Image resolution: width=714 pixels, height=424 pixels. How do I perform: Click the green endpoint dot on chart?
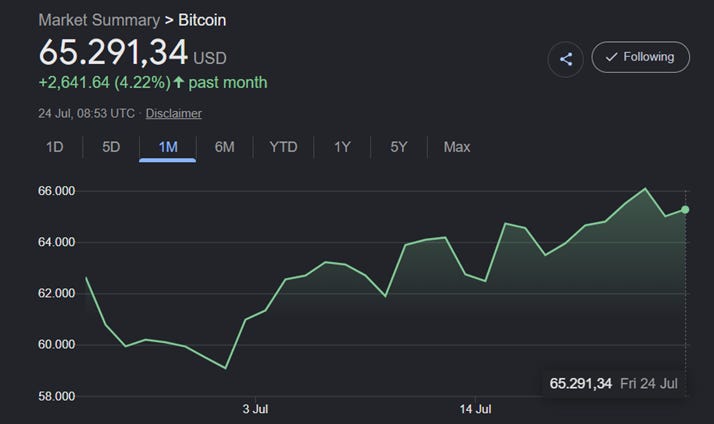685,209
